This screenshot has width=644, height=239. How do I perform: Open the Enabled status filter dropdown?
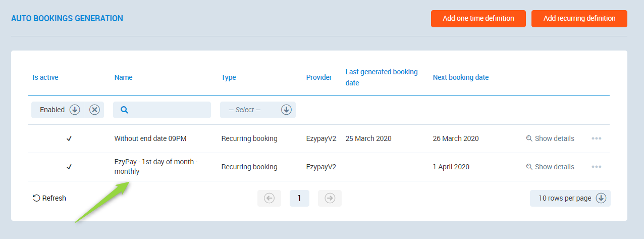(75, 110)
